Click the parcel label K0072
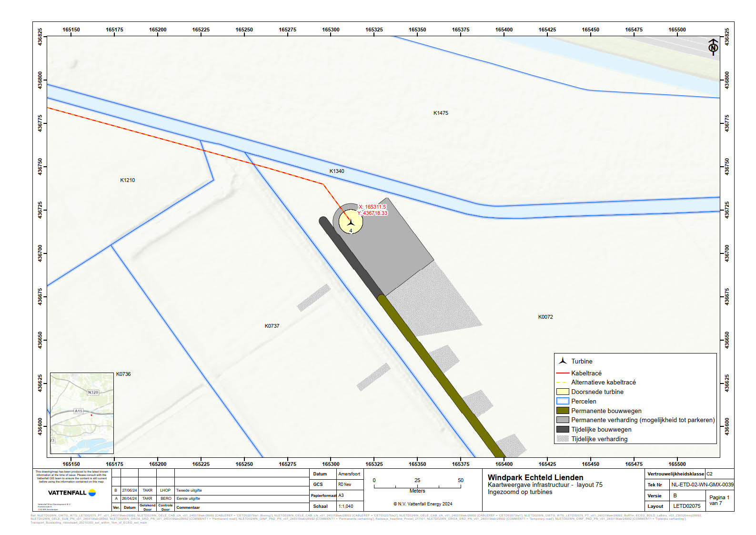The height and width of the screenshot is (535, 756). click(545, 317)
